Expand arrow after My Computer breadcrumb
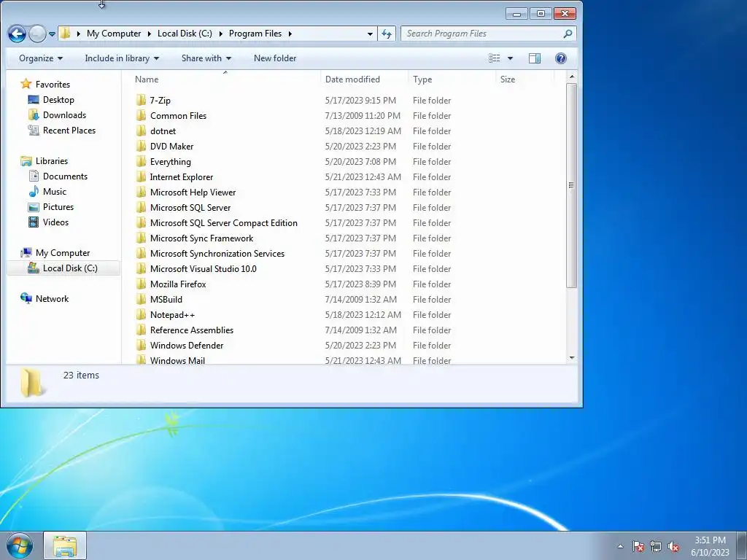The image size is (747, 560). 149,34
